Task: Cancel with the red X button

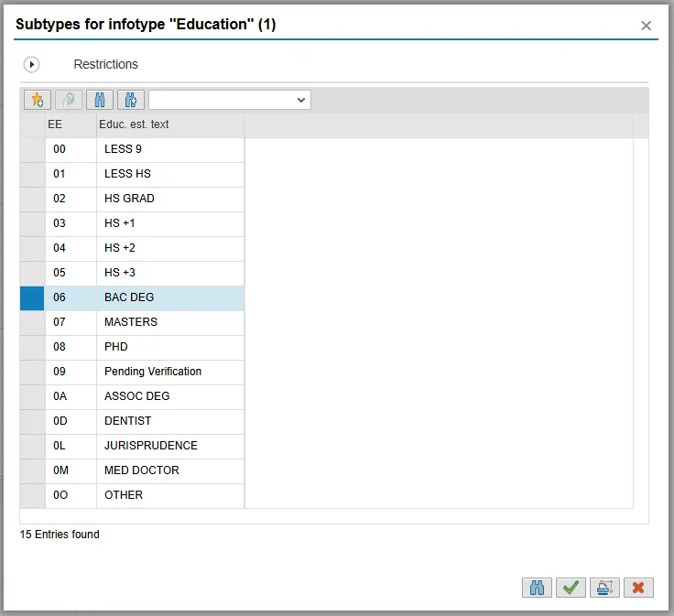Action: click(638, 588)
